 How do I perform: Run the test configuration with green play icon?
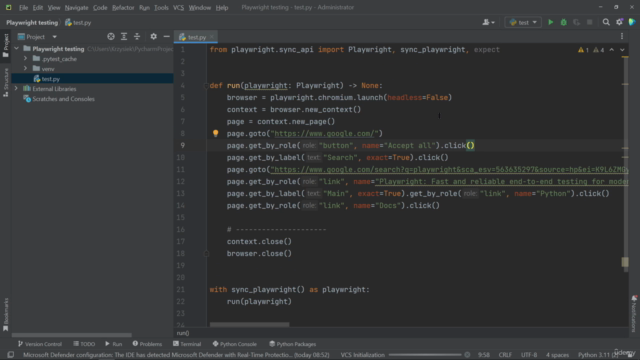coord(551,22)
